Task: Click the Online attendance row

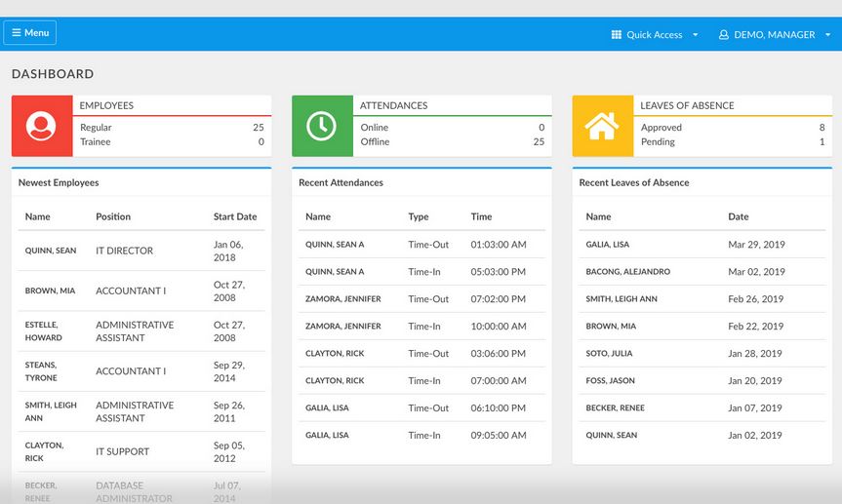Action: [452, 127]
